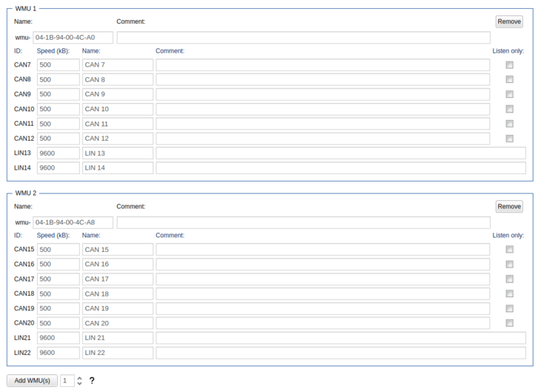Toggle Listen only checkbox for CAN10

click(509, 109)
